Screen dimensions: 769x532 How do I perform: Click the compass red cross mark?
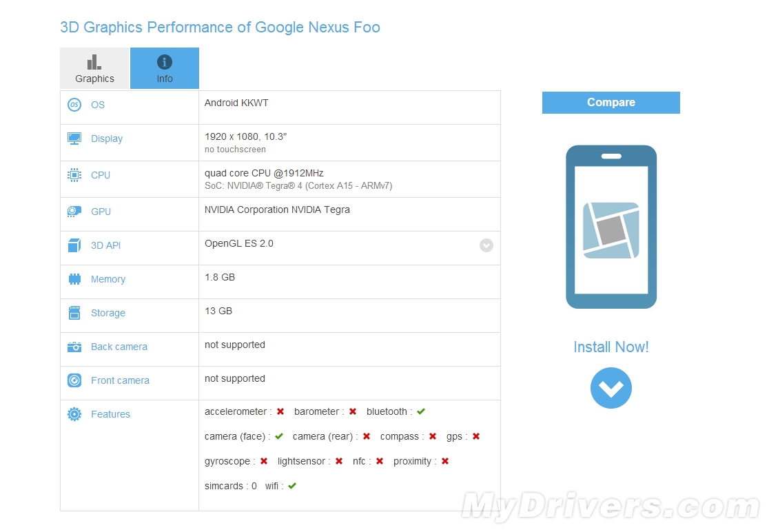(433, 436)
